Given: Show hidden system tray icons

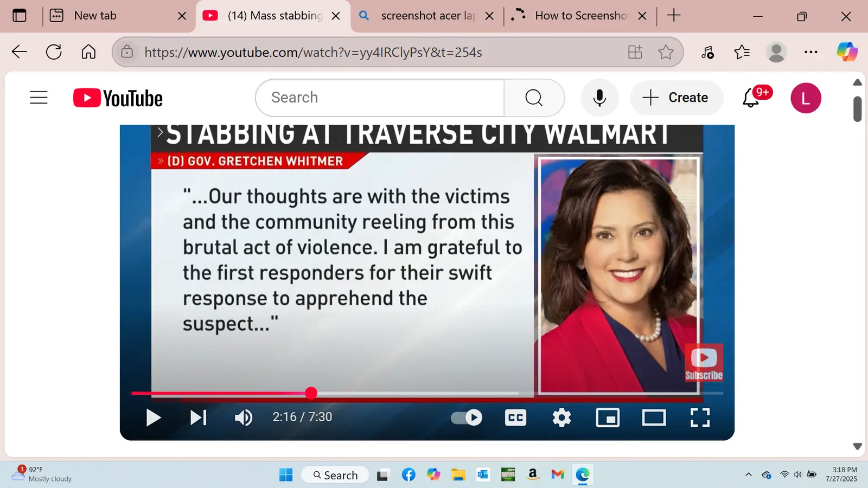Looking at the screenshot, I should (x=749, y=474).
